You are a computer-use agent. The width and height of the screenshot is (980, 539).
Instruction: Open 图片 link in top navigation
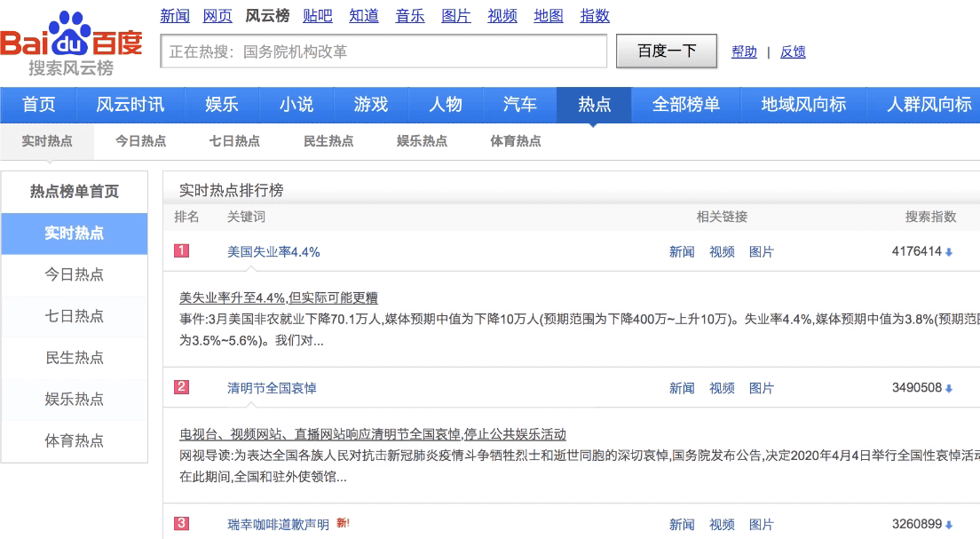click(456, 16)
